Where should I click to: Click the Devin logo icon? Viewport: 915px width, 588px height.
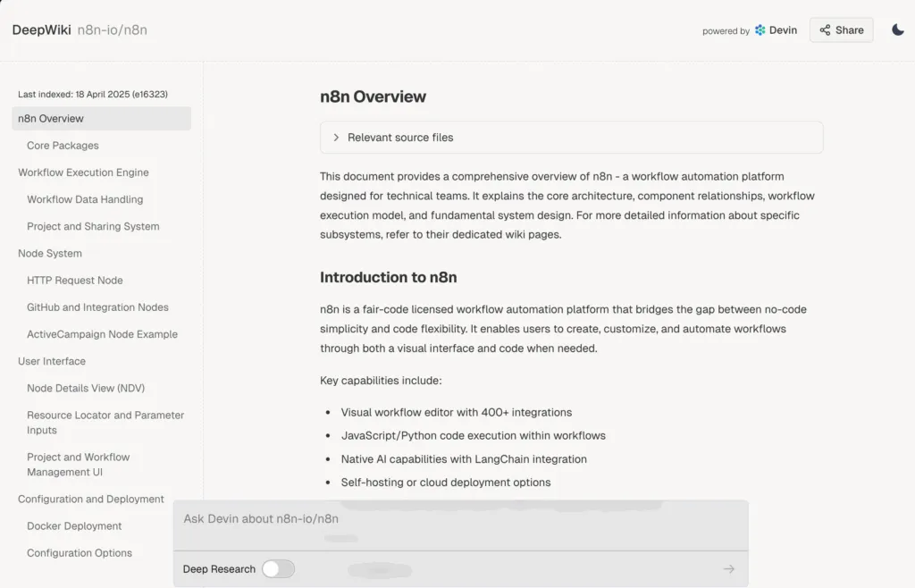(760, 30)
